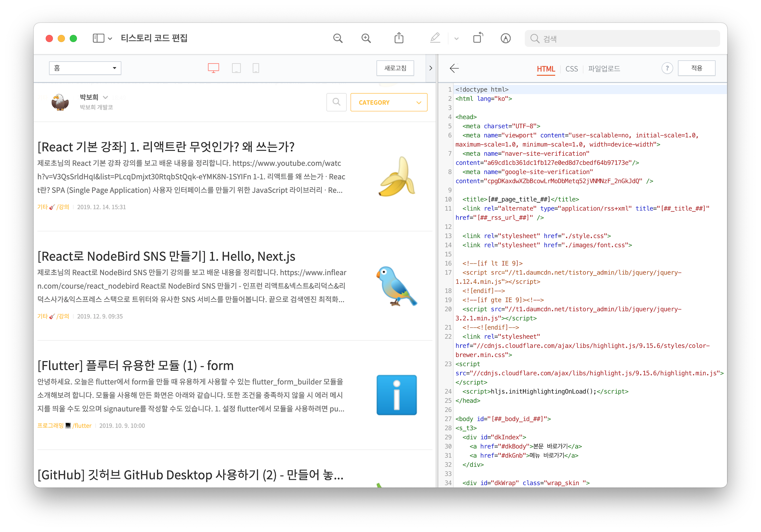The width and height of the screenshot is (761, 532).
Task: Click the annotate circle-A icon
Action: (506, 38)
